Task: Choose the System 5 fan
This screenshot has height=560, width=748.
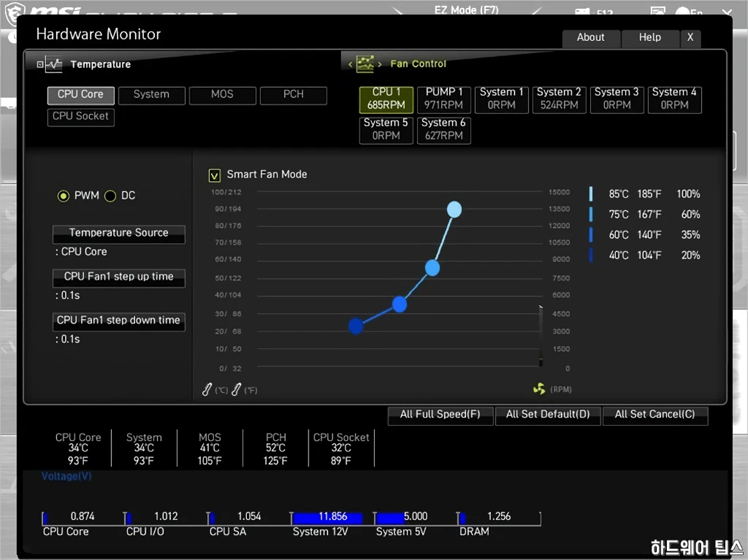Action: [386, 130]
